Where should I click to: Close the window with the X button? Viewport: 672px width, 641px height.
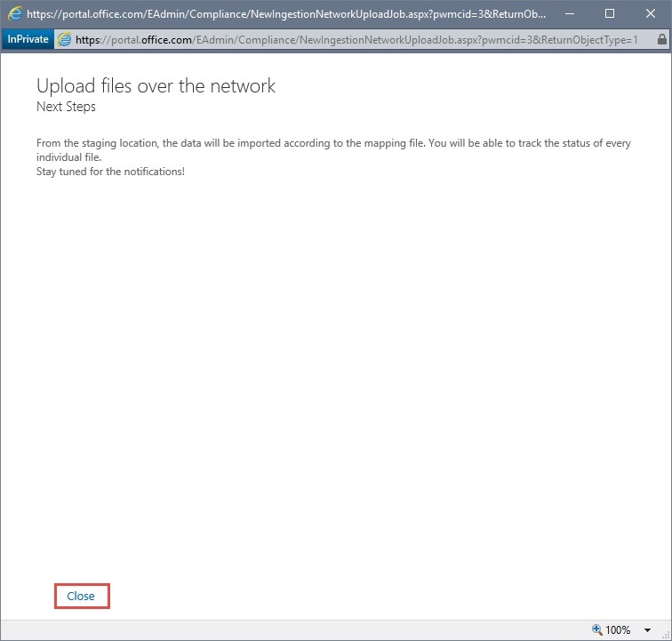click(650, 13)
